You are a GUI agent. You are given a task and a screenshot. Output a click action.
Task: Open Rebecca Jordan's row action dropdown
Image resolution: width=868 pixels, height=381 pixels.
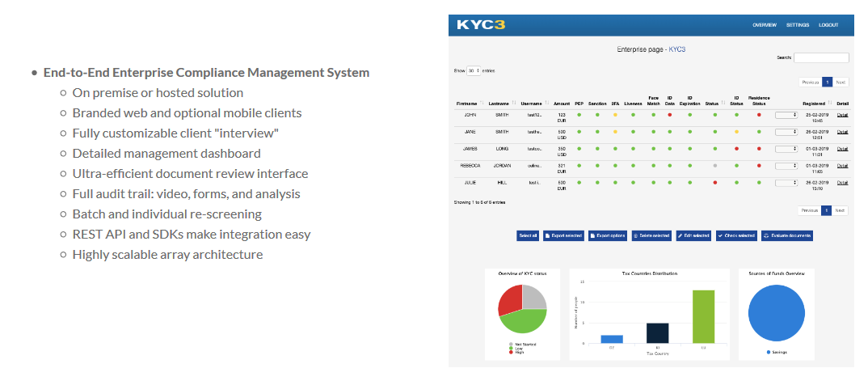(786, 166)
